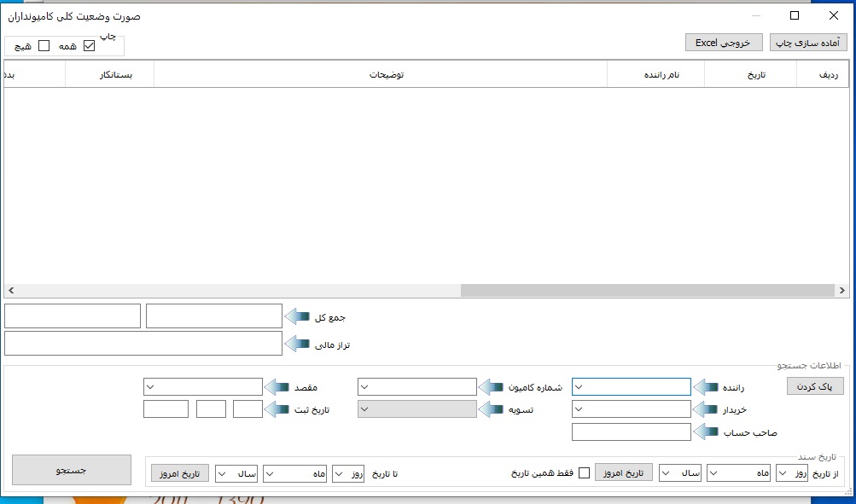The width and height of the screenshot is (856, 504).
Task: Click the صاحب حساب text field
Action: tap(631, 432)
